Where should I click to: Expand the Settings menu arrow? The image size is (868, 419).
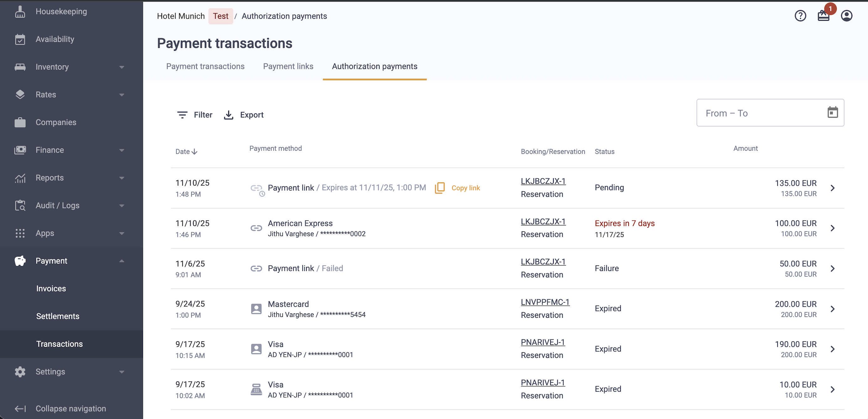click(x=122, y=372)
